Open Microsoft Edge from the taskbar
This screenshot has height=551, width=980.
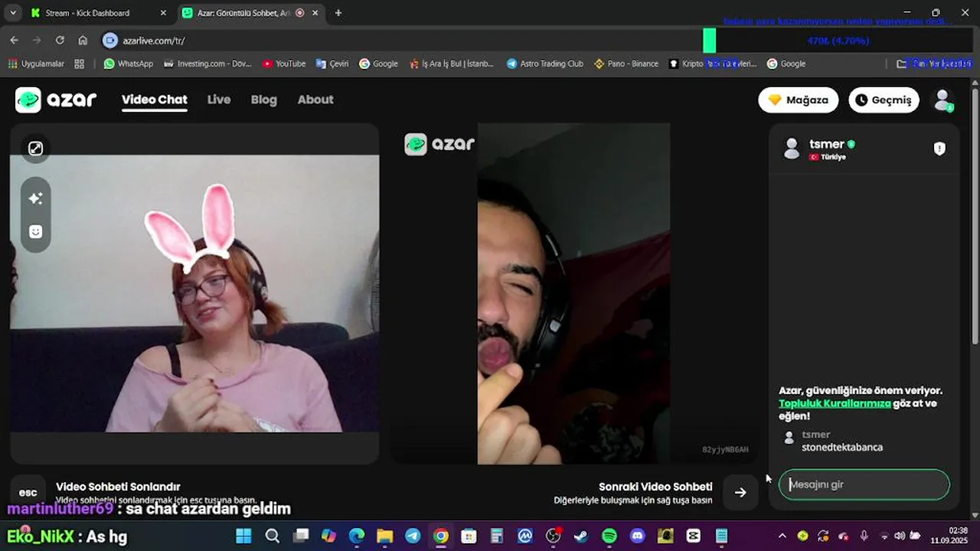pos(357,536)
